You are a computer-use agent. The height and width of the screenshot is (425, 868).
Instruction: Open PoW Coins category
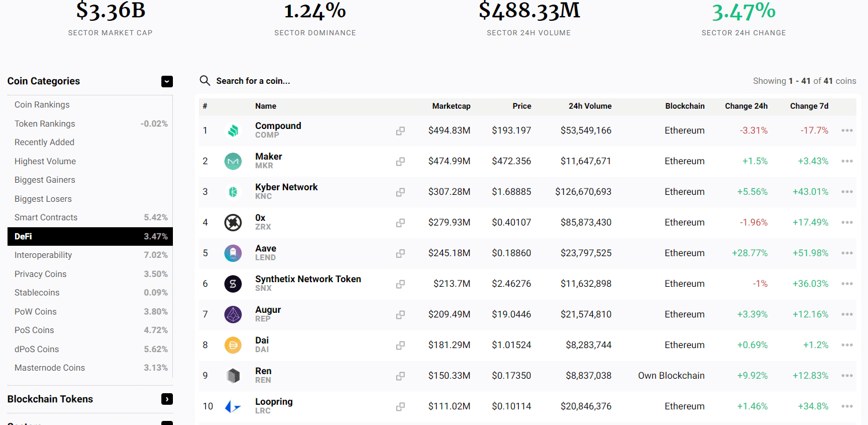[x=35, y=312]
